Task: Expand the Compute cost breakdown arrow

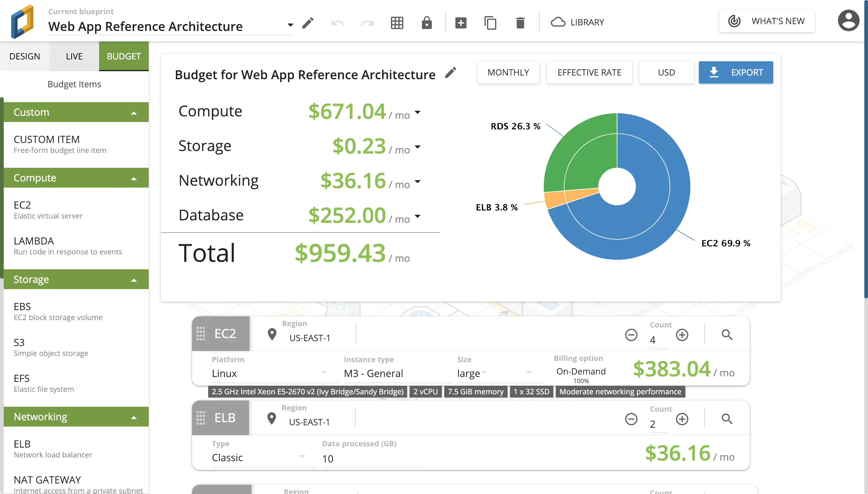Action: tap(418, 112)
